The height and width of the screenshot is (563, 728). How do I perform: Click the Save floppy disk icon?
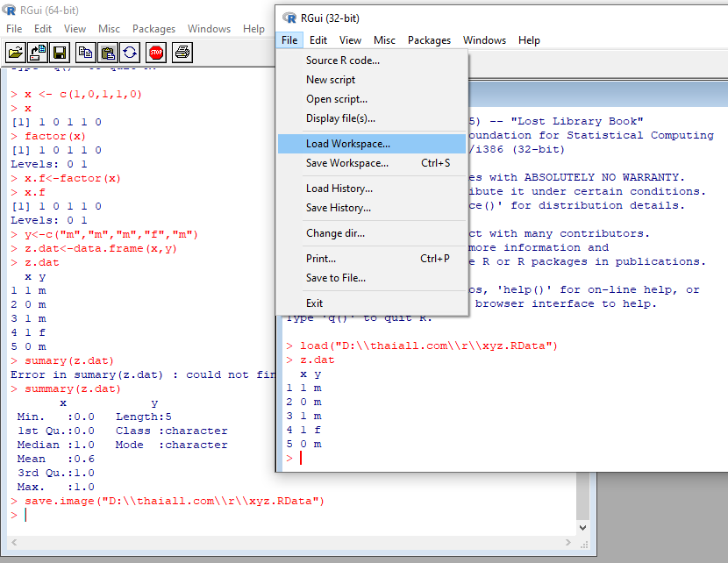60,53
